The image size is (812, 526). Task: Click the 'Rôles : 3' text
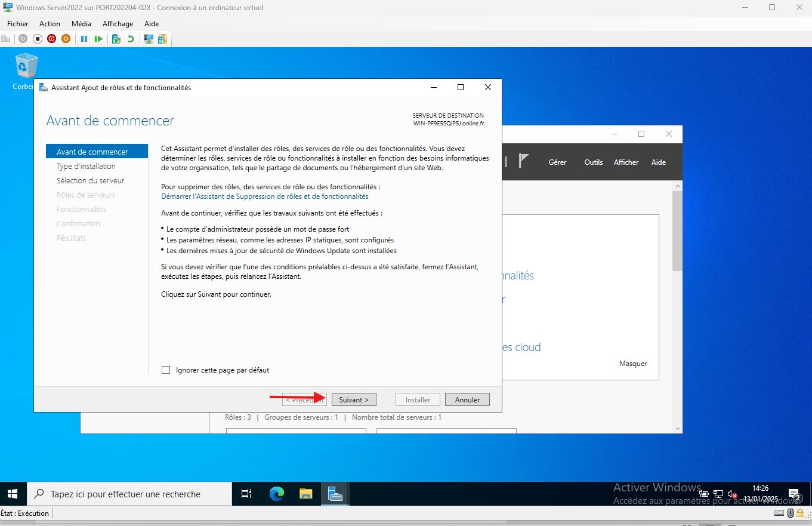coord(238,417)
